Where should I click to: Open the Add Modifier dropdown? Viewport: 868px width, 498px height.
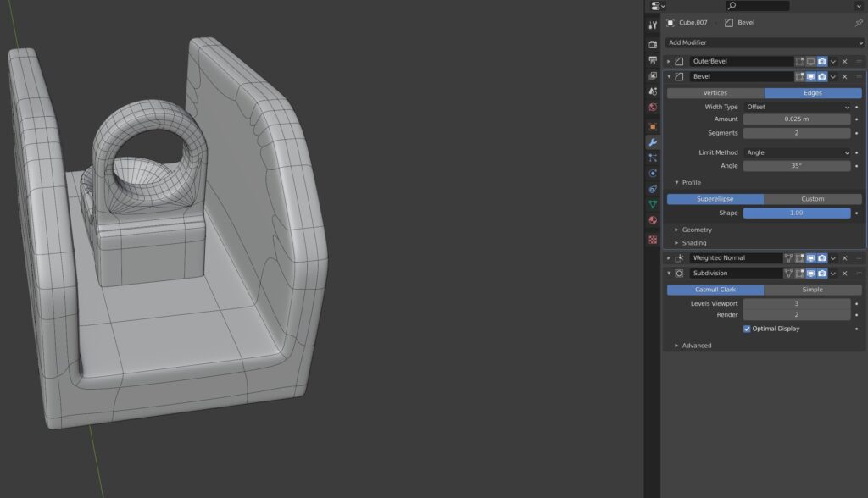tap(763, 41)
